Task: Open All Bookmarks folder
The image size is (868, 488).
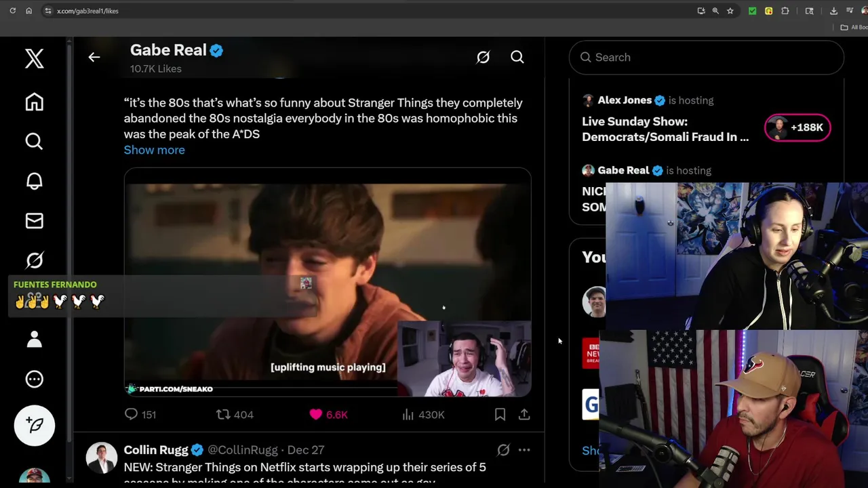Action: [854, 28]
